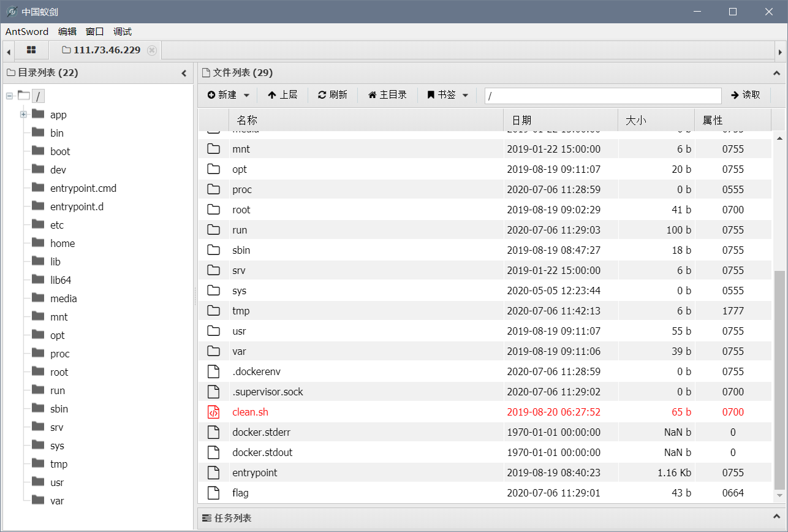788x532 pixels.
Task: Click the 书签 bookmark button
Action: point(442,95)
